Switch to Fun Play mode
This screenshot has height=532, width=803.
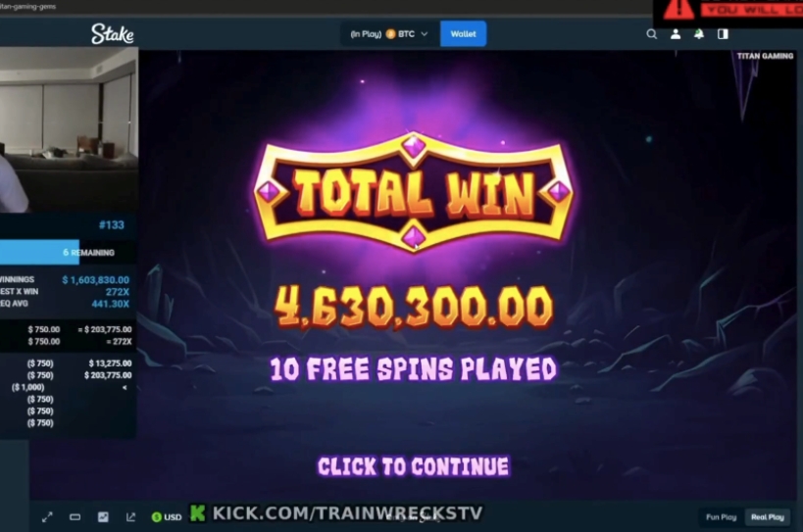point(721,517)
